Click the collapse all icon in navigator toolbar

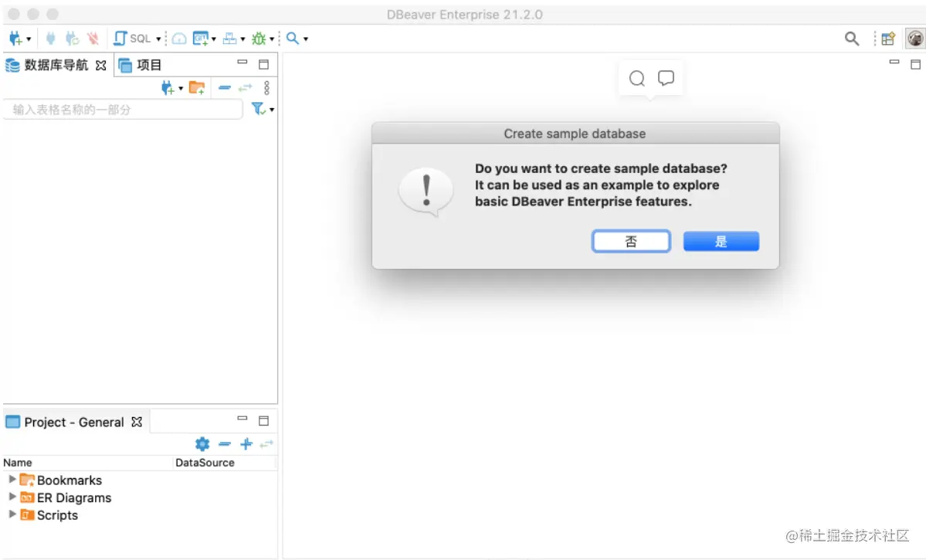225,88
